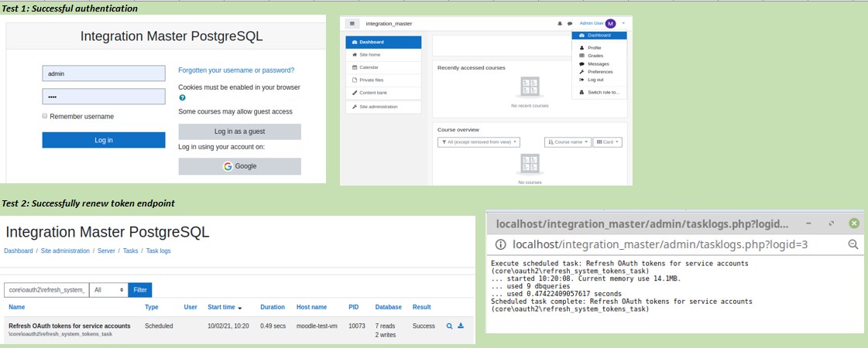Sort task logs by Result column
The width and height of the screenshot is (868, 348).
[422, 307]
